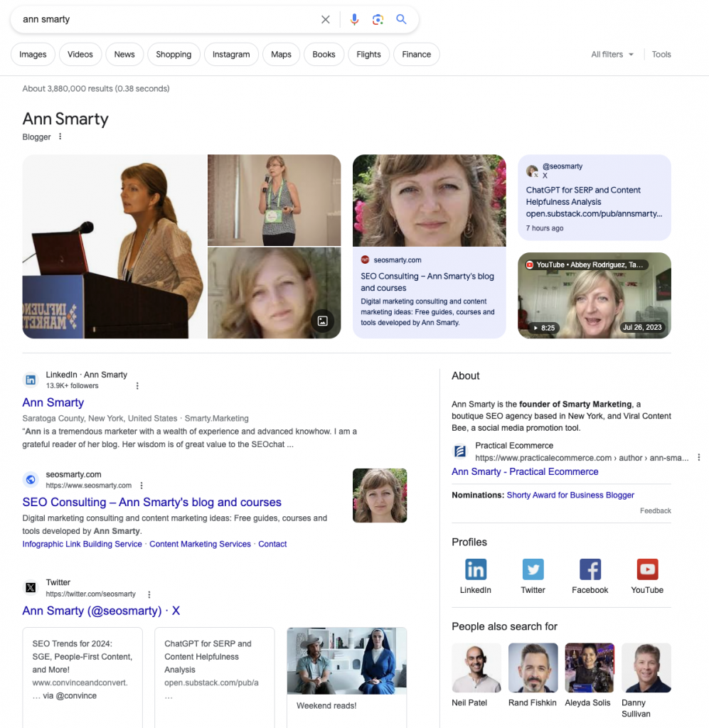Open the @seosmarty X post card
709x728 pixels.
pos(595,198)
